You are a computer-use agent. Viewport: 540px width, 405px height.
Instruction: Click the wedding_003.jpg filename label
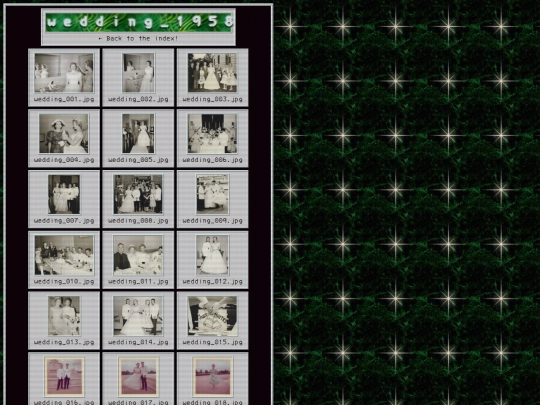coord(212,99)
